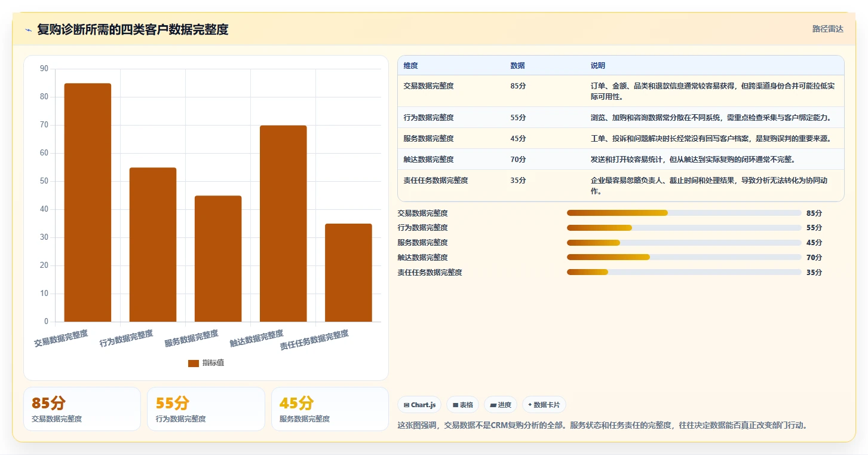Click the 交易数据完整度 x-axis label
868x455 pixels.
pos(61,338)
